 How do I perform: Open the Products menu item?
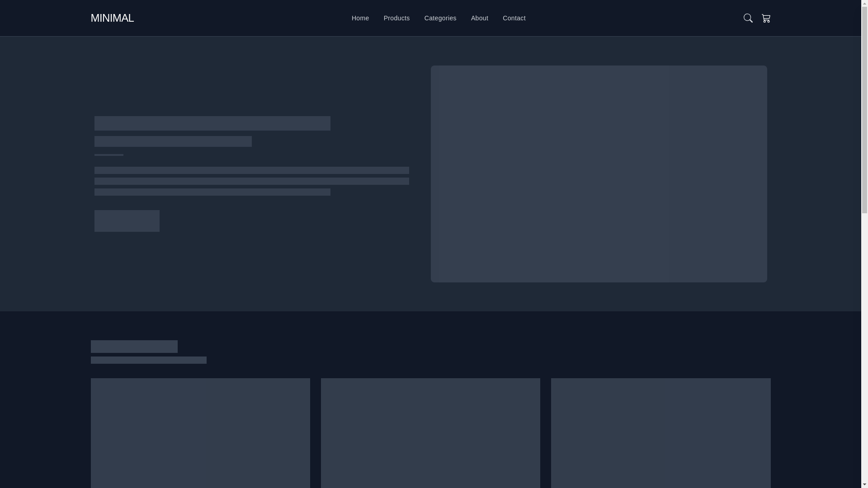396,18
